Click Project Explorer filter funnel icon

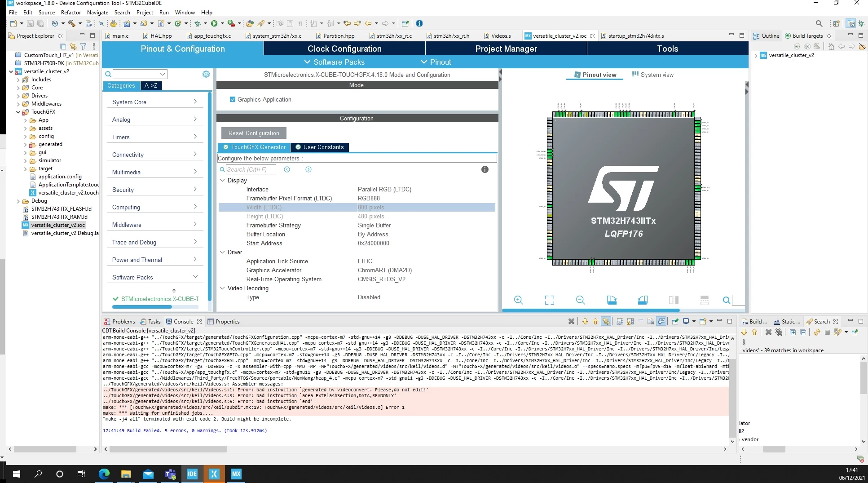pos(84,46)
